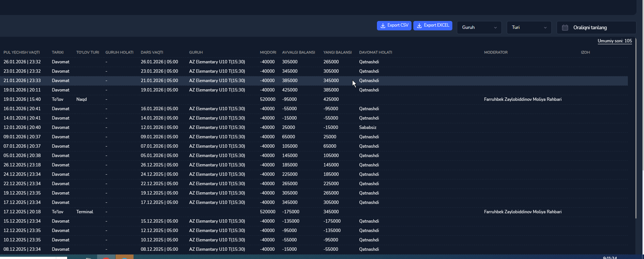The image size is (644, 259).
Task: Select the 23.01.2026 | 23:32 row timestamp
Action: point(22,71)
